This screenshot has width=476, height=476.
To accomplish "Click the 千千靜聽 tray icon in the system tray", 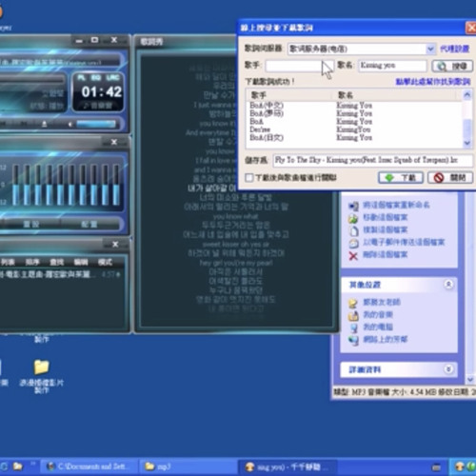I will (459, 466).
